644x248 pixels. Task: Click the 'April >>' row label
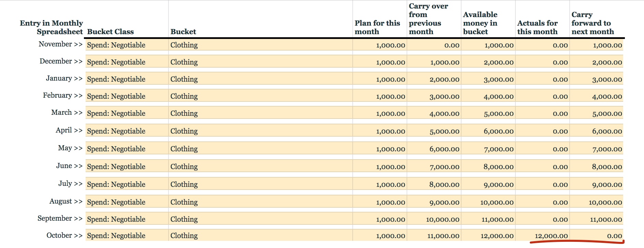point(69,130)
